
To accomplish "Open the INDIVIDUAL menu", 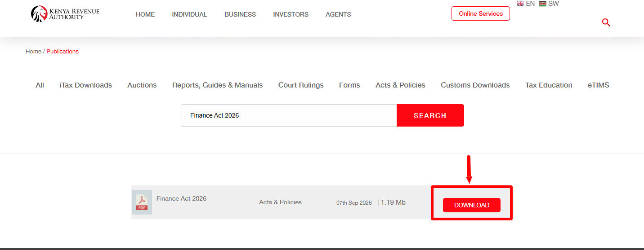I will coord(189,14).
